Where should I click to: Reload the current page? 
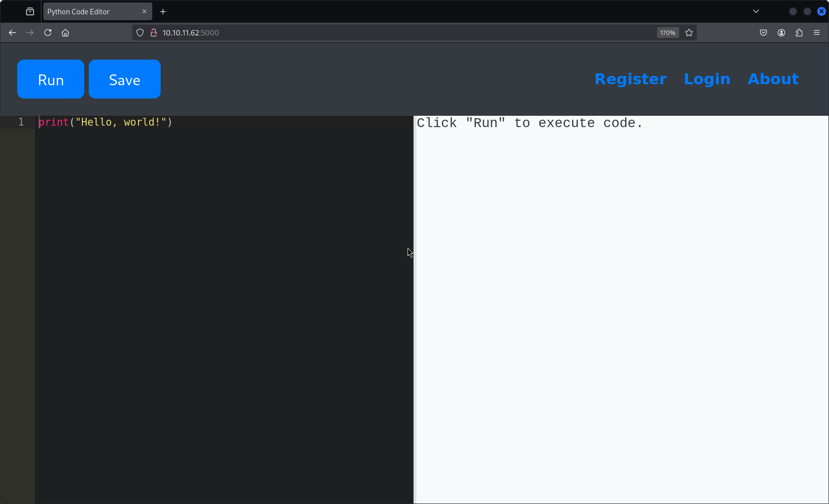click(x=48, y=33)
